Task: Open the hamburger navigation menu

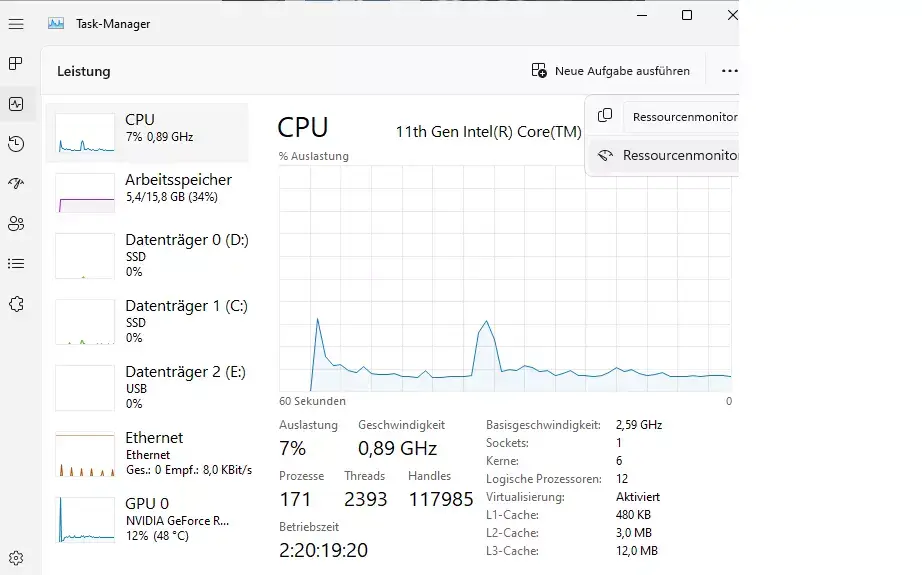Action: pos(16,24)
